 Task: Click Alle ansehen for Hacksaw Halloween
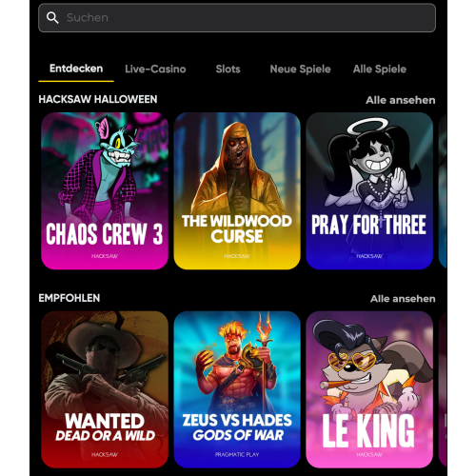401,100
